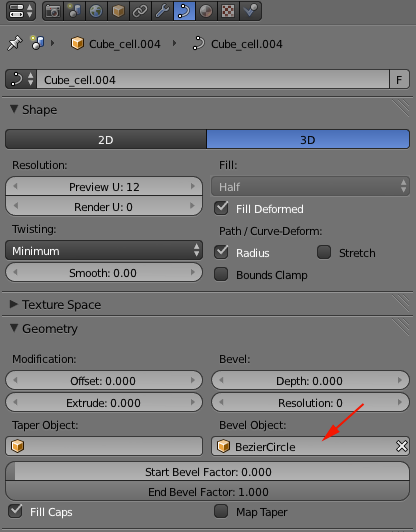Click the F fake user button
The height and width of the screenshot is (532, 416).
point(399,80)
